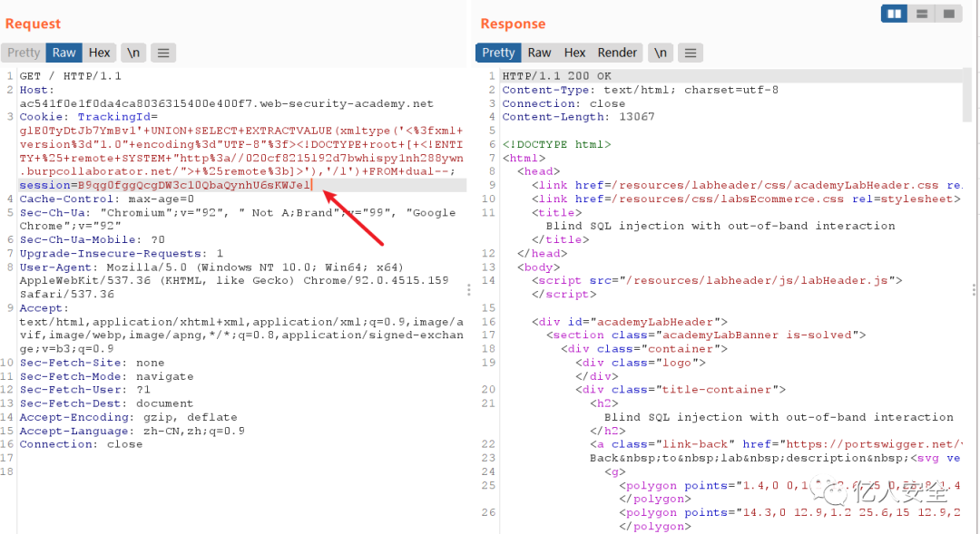Viewport: 980px width, 534px height.
Task: Open the Response Render tab
Action: pos(617,53)
